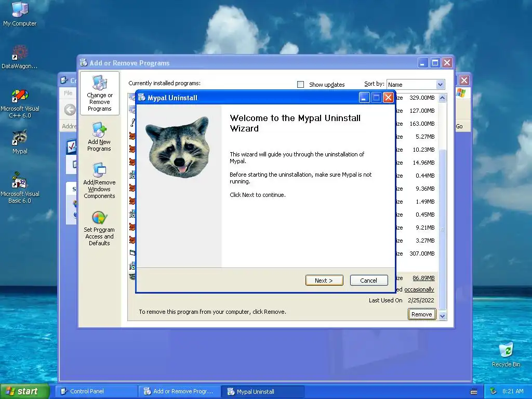Click the 9.36MB size entry

point(425,189)
